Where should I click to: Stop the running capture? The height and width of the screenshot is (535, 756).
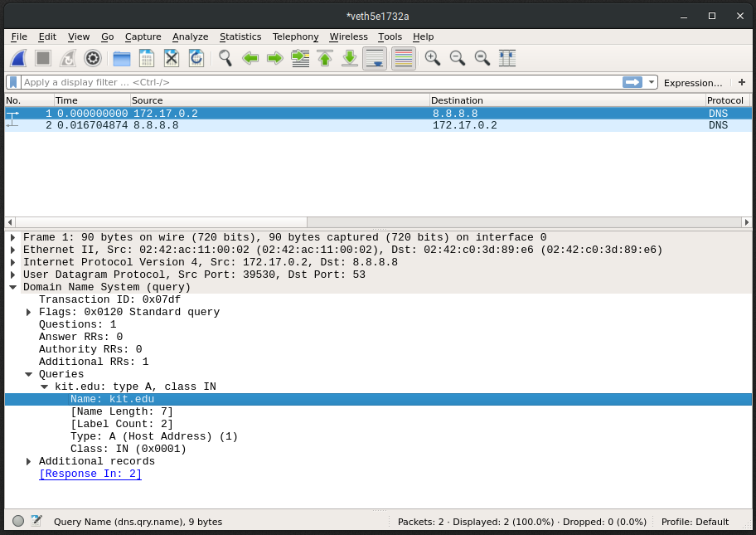[43, 58]
